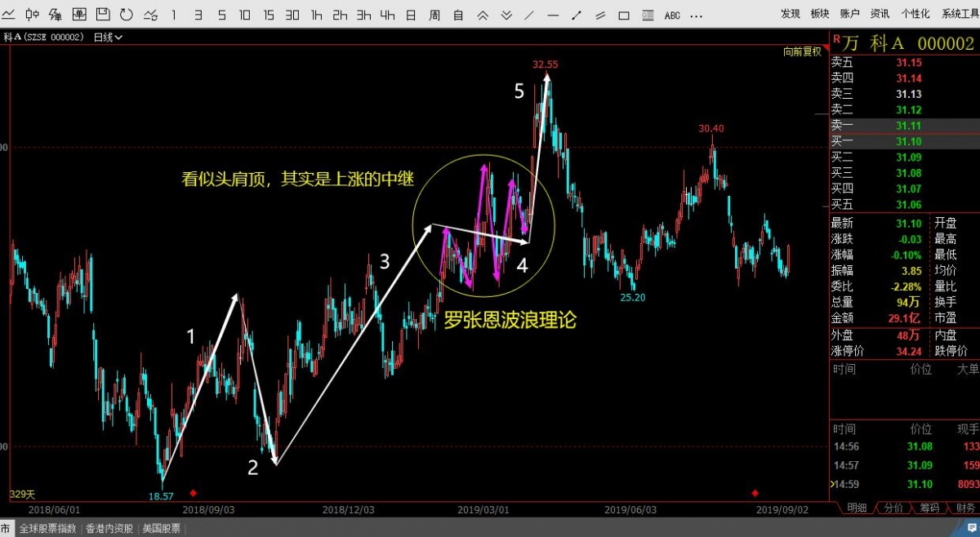Screen dimensions: 980x537
Task: Select the weekly 周 period
Action: 434,15
